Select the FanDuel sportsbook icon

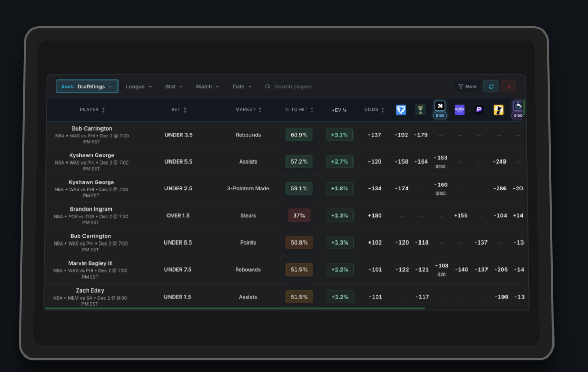pos(401,109)
